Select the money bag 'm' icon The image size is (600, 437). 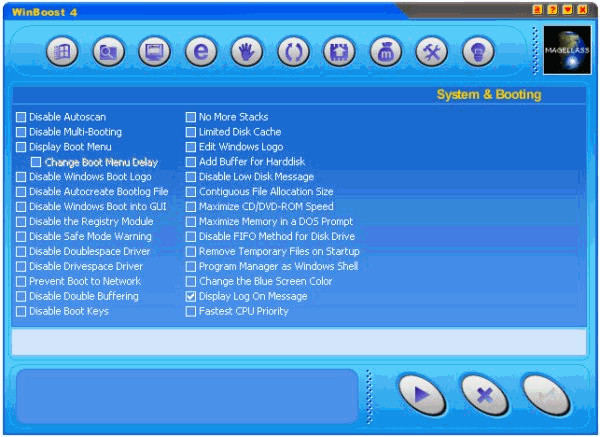(385, 52)
